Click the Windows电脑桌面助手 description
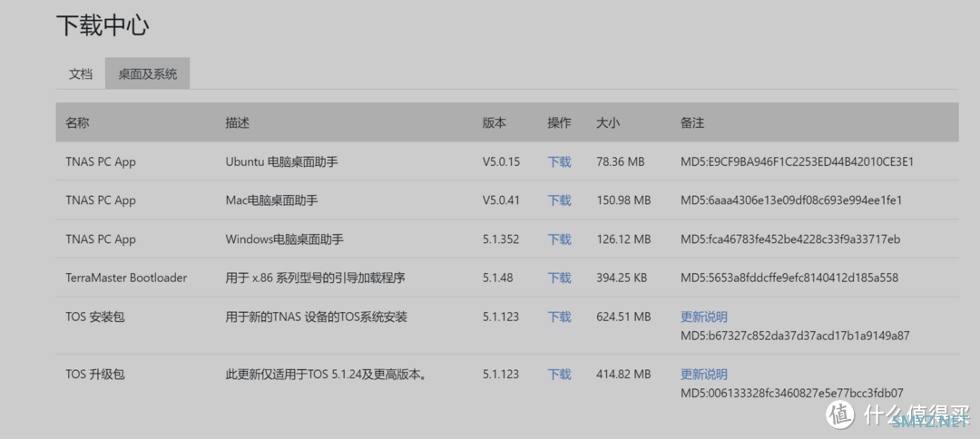980x439 pixels. pos(285,239)
